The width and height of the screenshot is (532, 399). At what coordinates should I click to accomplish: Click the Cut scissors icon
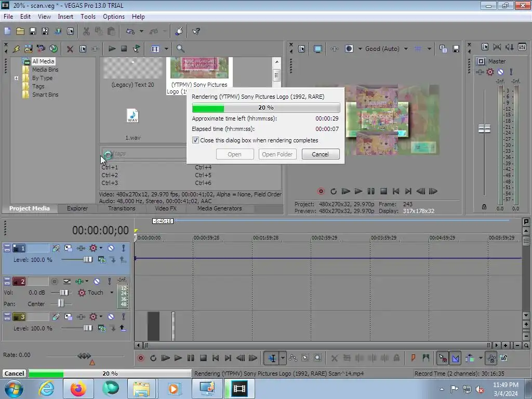point(86,31)
